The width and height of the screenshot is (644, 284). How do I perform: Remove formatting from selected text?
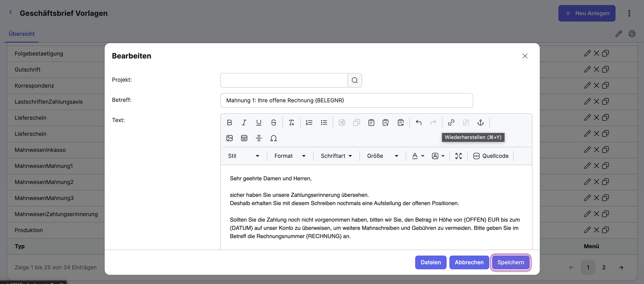coord(291,123)
